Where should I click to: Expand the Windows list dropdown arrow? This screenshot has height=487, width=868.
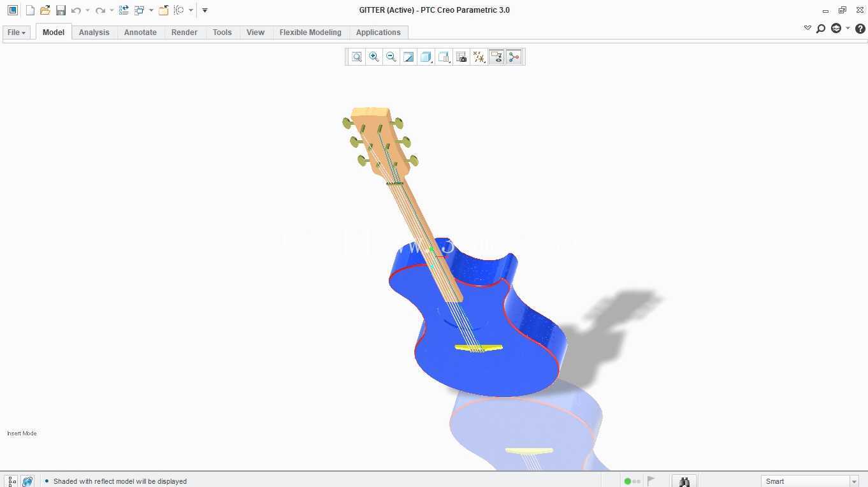pyautogui.click(x=151, y=10)
